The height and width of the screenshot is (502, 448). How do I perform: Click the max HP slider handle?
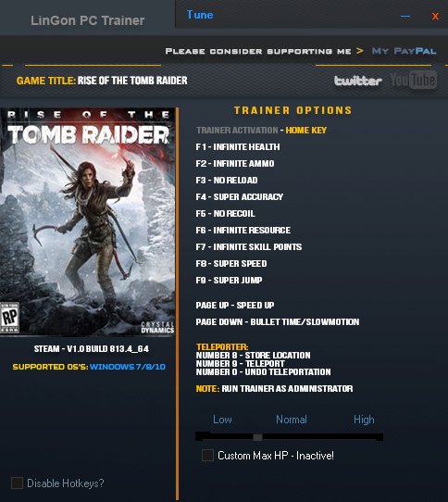point(257,437)
